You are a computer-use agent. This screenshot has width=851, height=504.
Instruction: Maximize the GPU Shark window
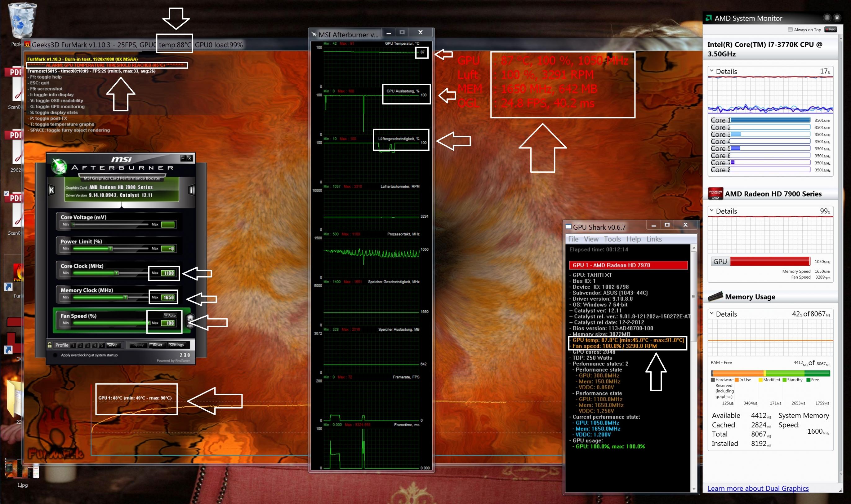point(667,224)
